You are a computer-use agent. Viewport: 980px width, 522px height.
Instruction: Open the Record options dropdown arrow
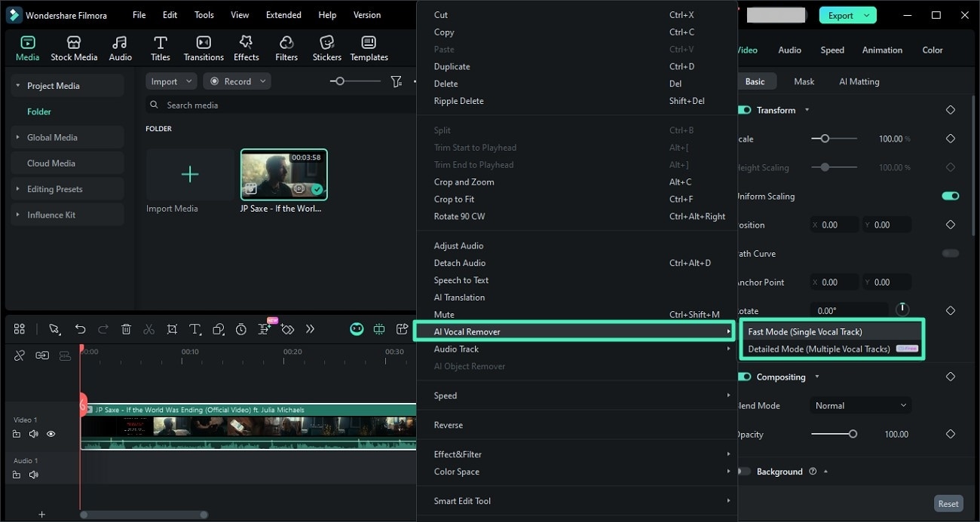[262, 81]
